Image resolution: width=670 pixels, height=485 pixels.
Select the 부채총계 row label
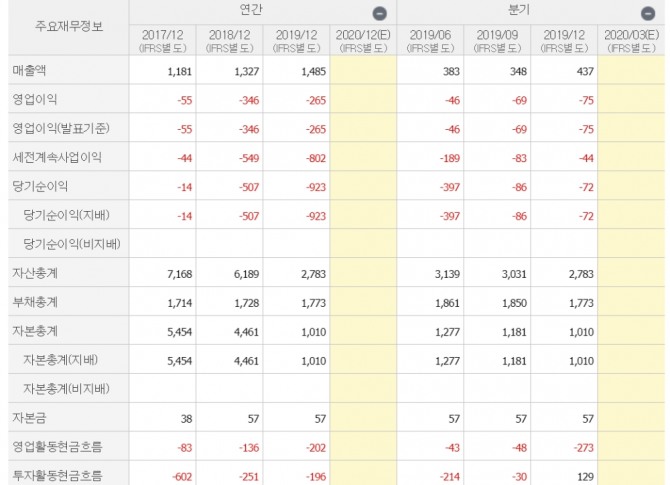pyautogui.click(x=35, y=302)
